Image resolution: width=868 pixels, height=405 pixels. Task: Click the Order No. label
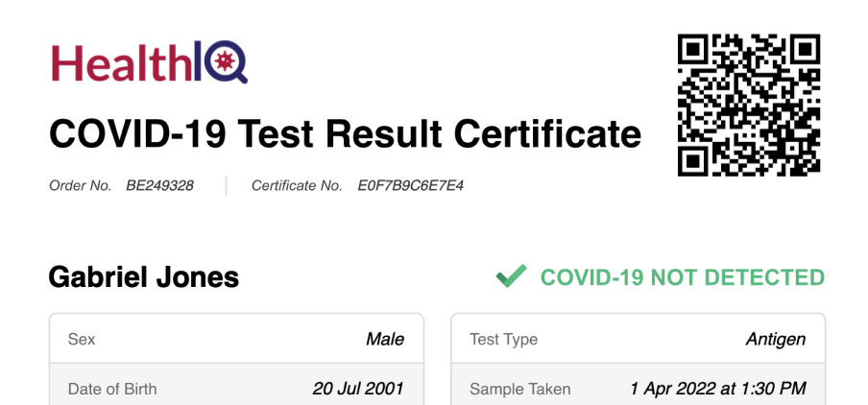[81, 186]
